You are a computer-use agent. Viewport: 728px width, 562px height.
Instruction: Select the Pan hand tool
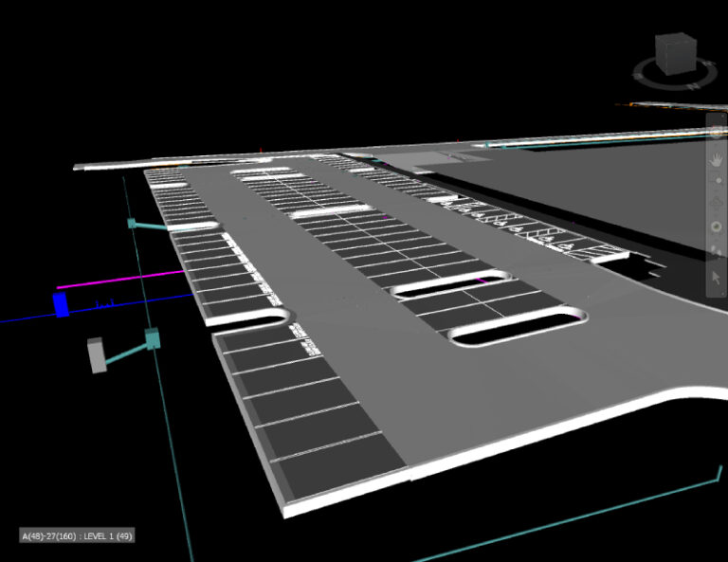(717, 160)
